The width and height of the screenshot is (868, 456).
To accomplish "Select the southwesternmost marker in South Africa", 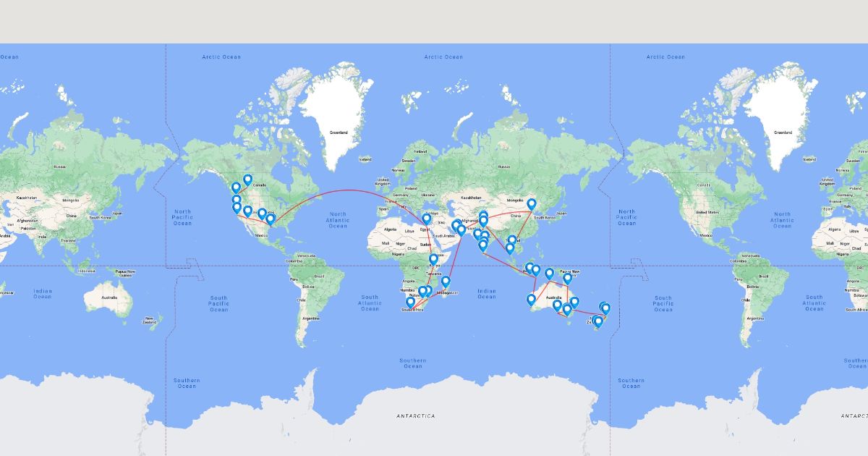I will coord(410,302).
